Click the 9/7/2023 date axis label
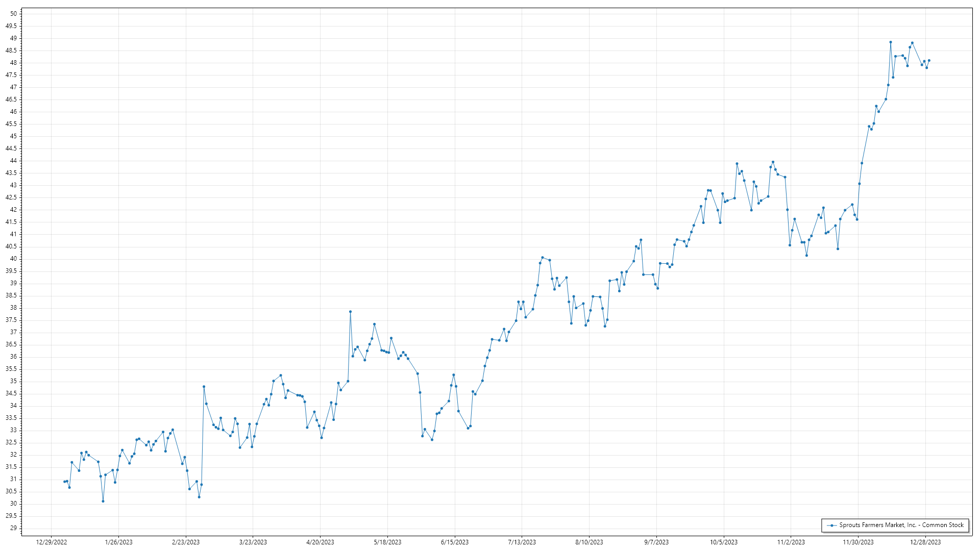This screenshot has height=551, width=980. (656, 542)
